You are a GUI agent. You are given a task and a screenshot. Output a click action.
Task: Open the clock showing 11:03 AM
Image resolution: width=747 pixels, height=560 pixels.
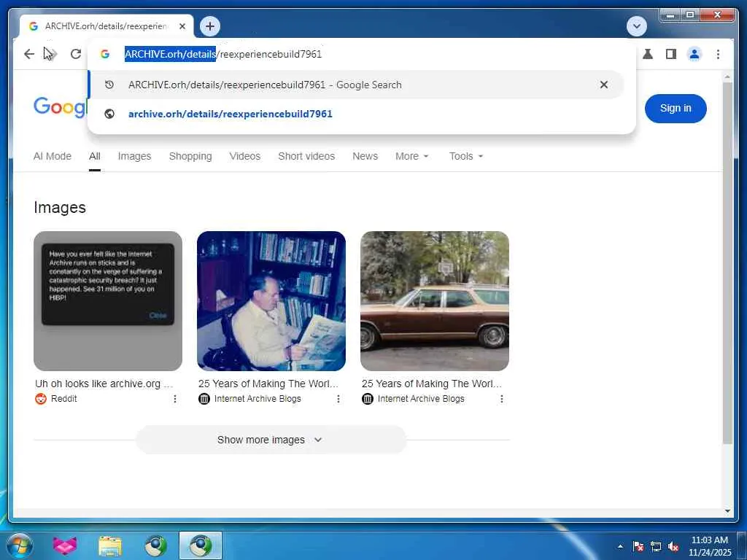click(x=709, y=545)
